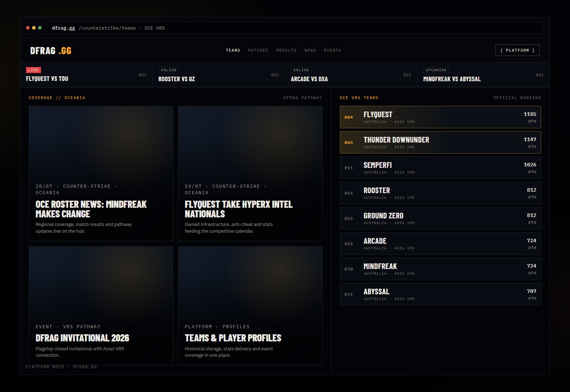
Task: Click the COVERAGE // OCEANIA heading
Action: [x=57, y=98]
